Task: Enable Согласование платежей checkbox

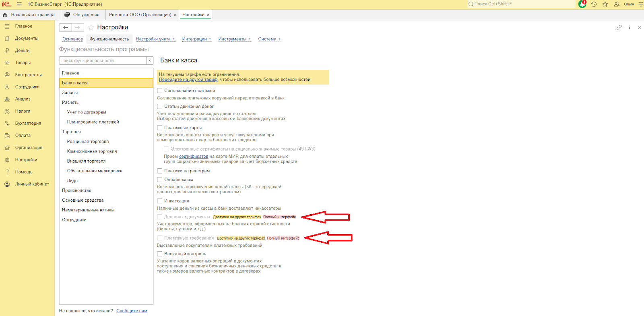Action: [160, 91]
